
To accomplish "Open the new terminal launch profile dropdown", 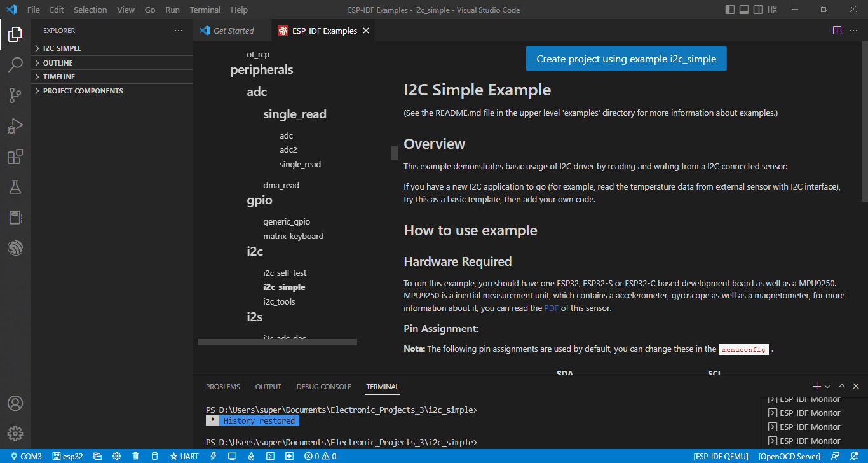I will [827, 387].
